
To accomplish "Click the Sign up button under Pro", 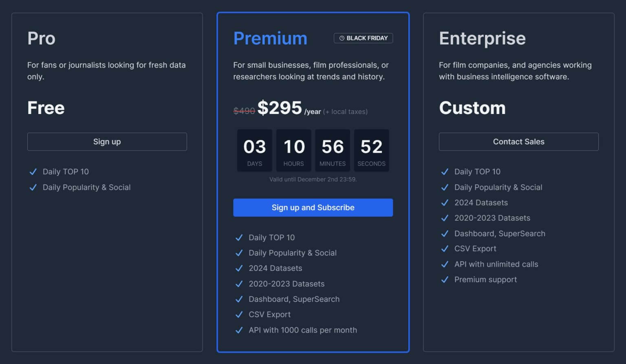I will coord(107,142).
